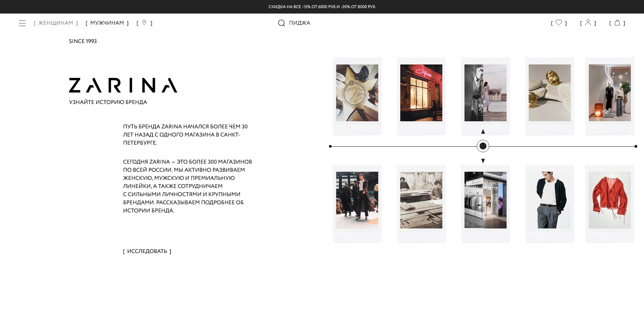Open the user account icon

tap(588, 23)
